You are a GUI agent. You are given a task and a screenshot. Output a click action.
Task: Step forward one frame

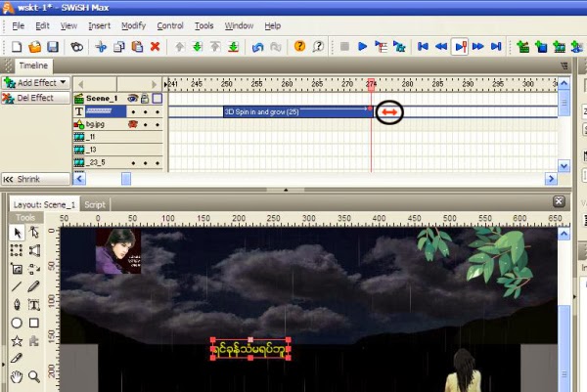478,46
